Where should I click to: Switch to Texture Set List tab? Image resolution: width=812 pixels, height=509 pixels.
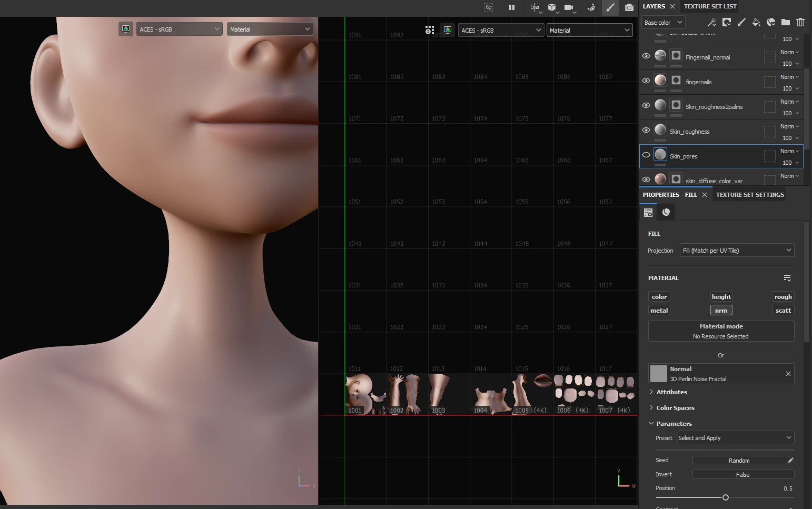point(710,6)
